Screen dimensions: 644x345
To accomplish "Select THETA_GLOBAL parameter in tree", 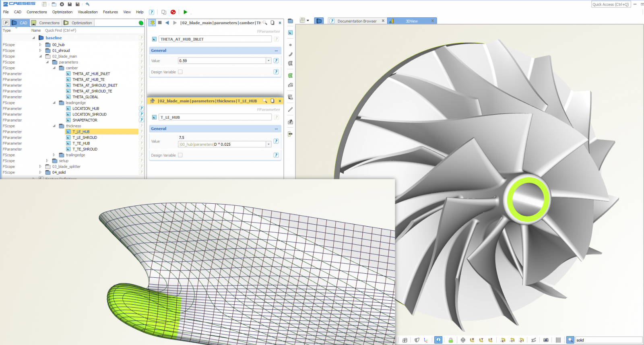I will tap(85, 97).
